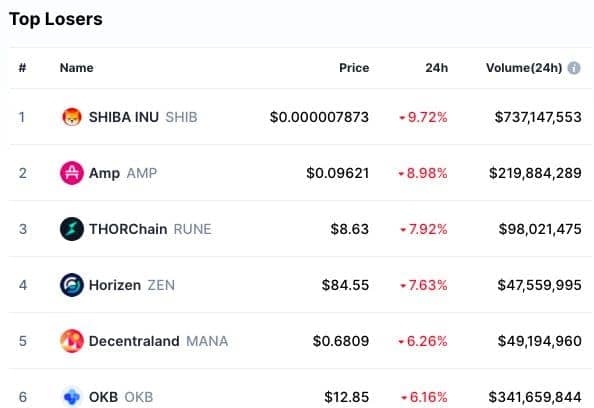The height and width of the screenshot is (408, 594).
Task: Sort table by Price column header
Action: pos(354,68)
